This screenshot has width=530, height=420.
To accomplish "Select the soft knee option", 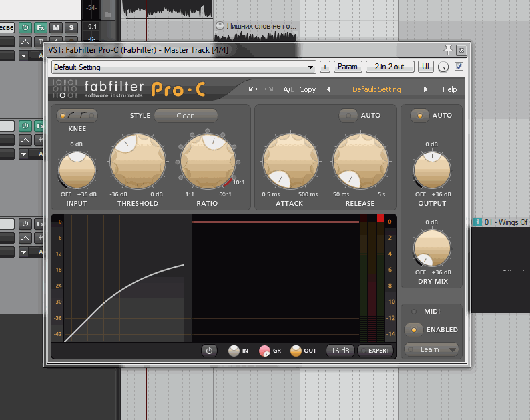I will point(67,116).
